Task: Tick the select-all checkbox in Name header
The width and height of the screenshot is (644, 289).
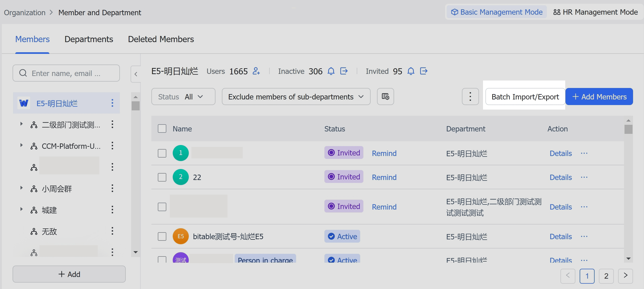Action: [162, 129]
